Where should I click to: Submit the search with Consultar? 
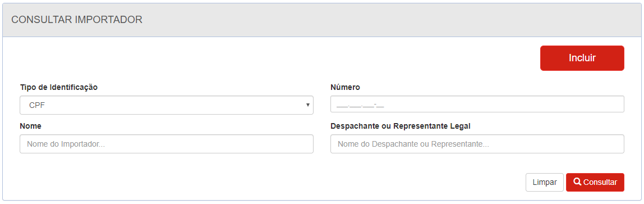pyautogui.click(x=595, y=182)
